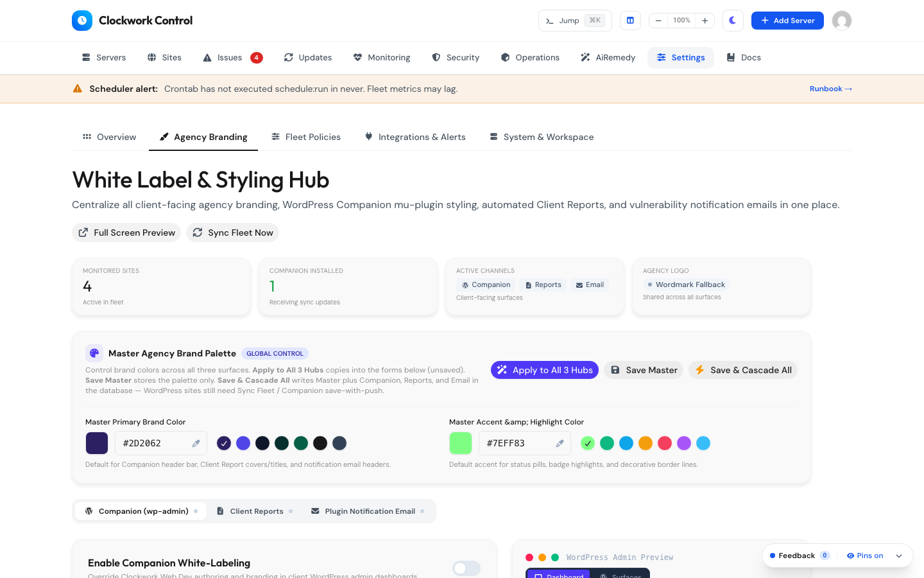Choose the black primary color swatch
This screenshot has height=578, width=924.
pos(320,443)
